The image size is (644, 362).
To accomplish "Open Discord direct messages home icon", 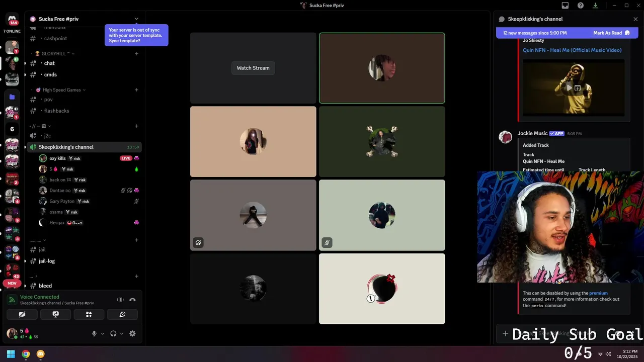I will pyautogui.click(x=12, y=20).
